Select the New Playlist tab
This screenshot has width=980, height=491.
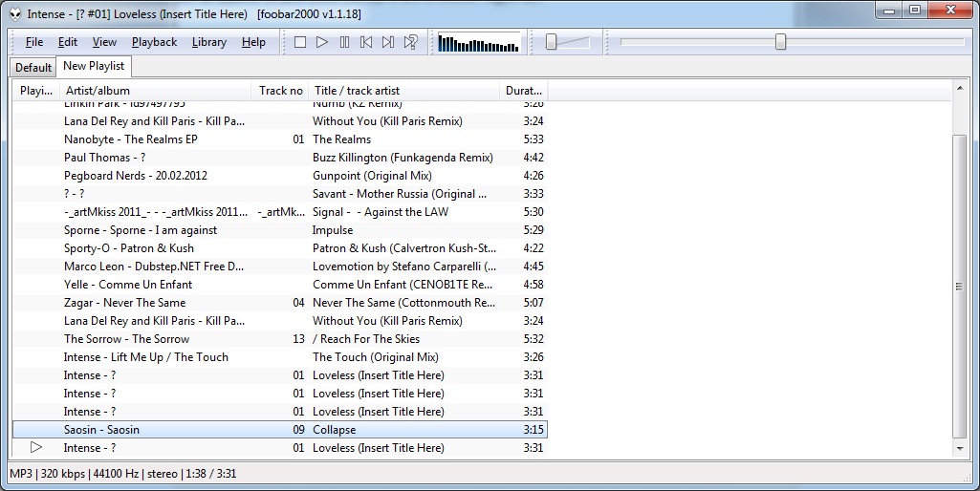click(94, 66)
